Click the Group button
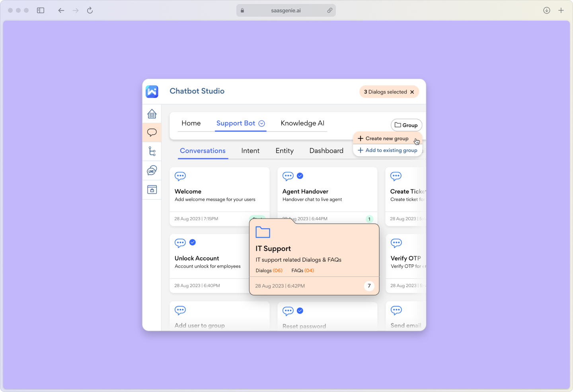 [406, 125]
